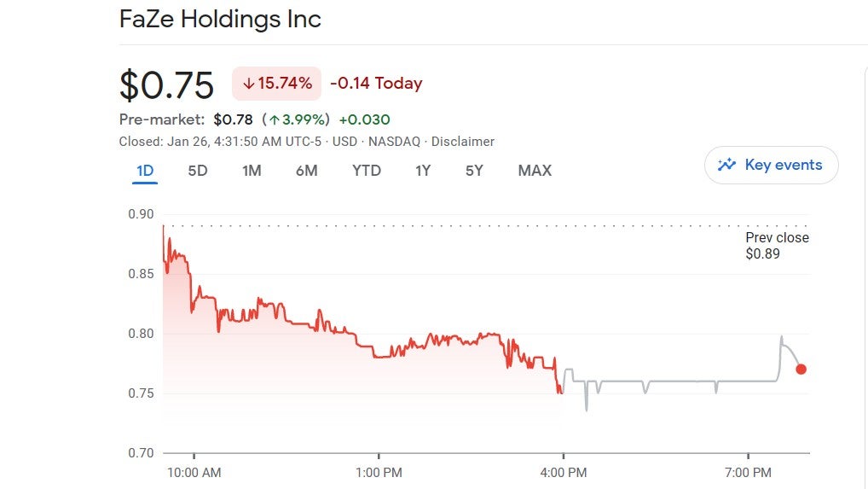
Task: Click the red current-price dot on chart
Action: [x=801, y=369]
